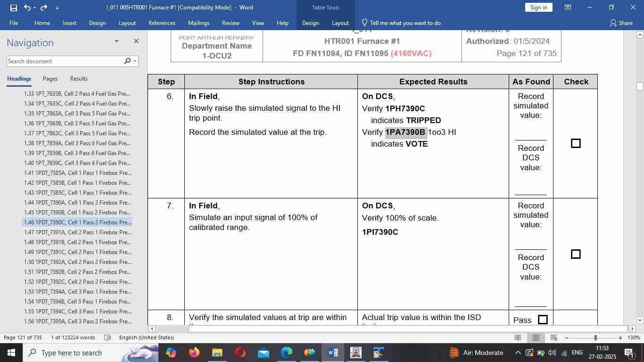Click page number indicator in status bar
Screen dimensions: 644x362
click(23, 337)
